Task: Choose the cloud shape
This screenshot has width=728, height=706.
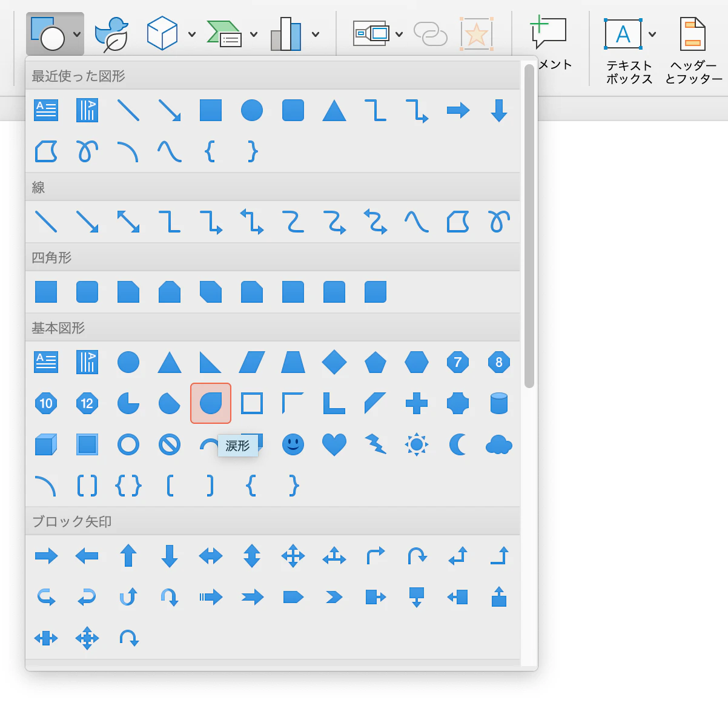Action: [499, 445]
